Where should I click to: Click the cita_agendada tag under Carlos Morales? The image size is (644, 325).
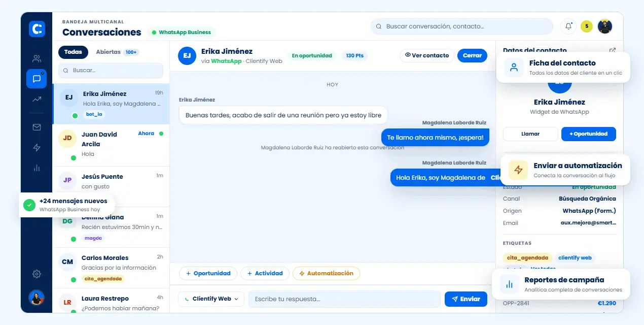point(103,279)
